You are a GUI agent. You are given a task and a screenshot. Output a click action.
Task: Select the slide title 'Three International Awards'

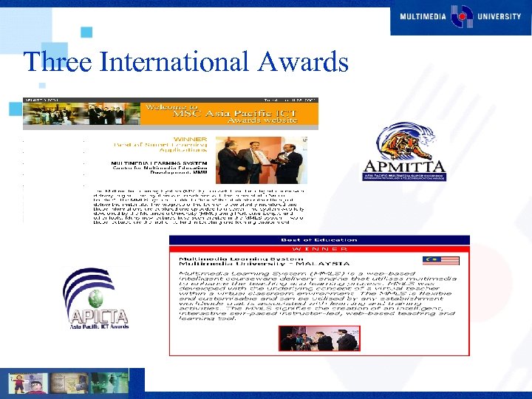tap(186, 61)
